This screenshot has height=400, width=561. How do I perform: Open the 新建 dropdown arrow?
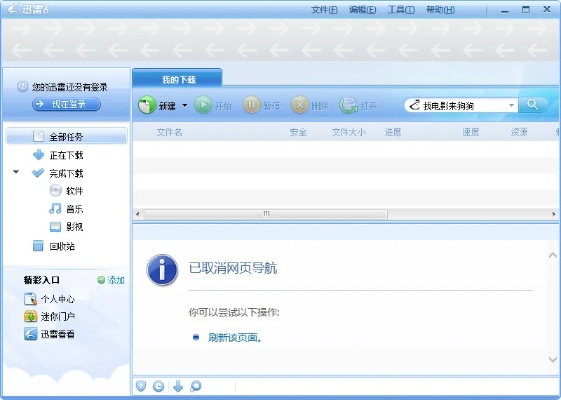click(185, 105)
